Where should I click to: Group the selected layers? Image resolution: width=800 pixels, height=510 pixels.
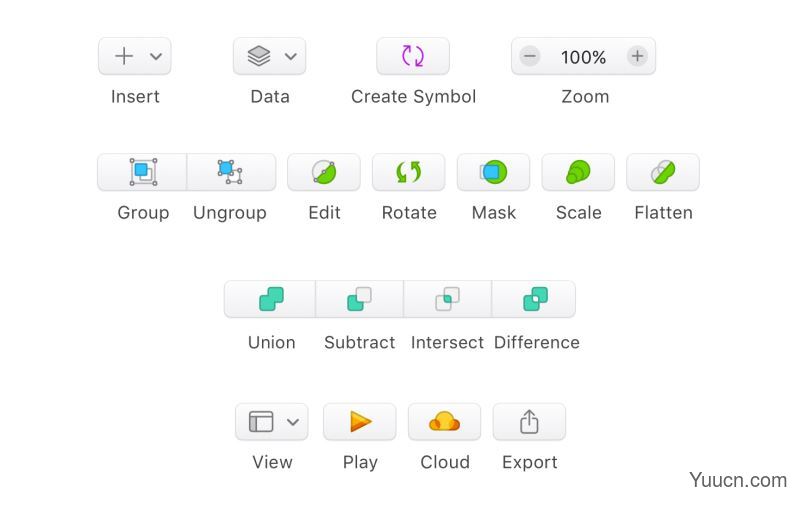[142, 172]
